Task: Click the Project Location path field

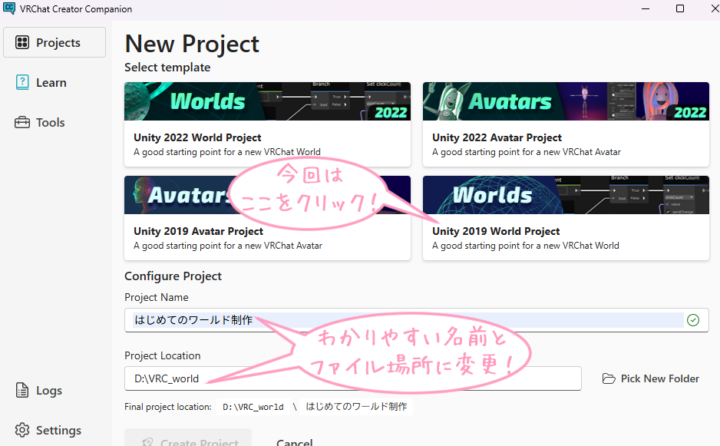Action: tap(353, 378)
